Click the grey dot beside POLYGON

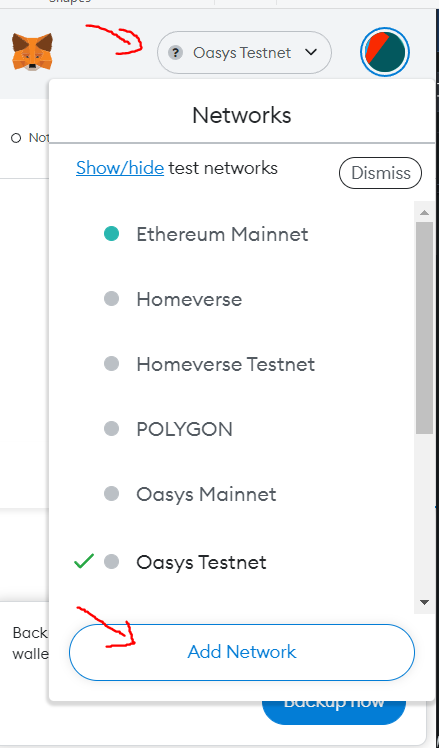pyautogui.click(x=111, y=429)
